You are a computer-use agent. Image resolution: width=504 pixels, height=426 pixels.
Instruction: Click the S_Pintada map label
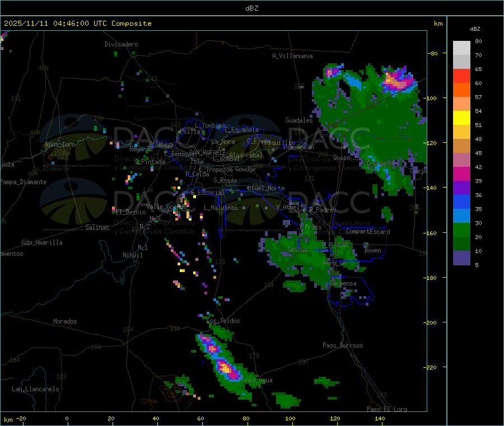[150, 162]
